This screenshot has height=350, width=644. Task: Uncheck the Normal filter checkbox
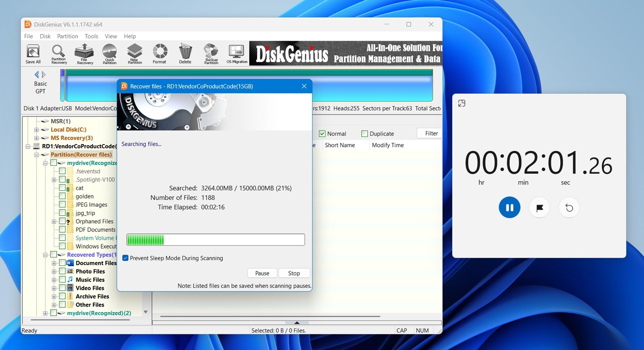(322, 134)
